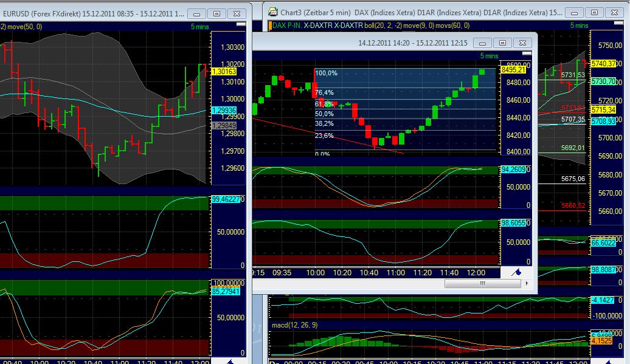This screenshot has height=364, width=630.
Task: Click the 66,6022 indicator value in Chart3
Action: point(603,243)
